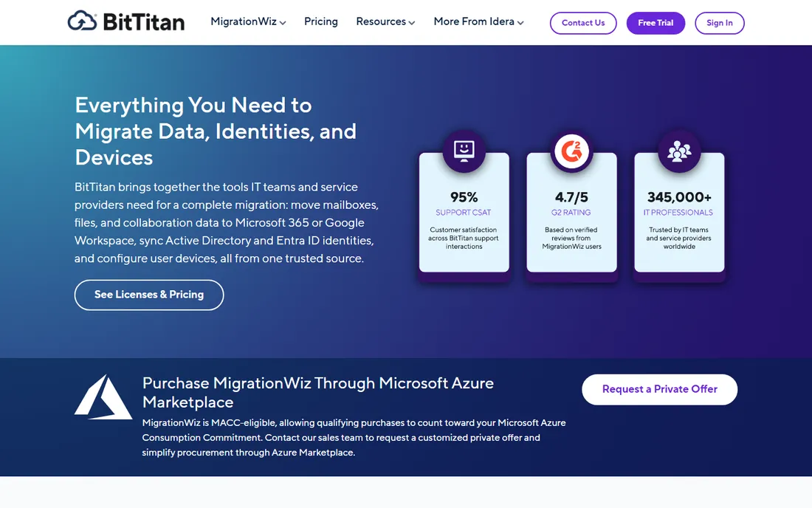Click the 95% statistic value
This screenshot has width=812, height=508.
click(464, 197)
